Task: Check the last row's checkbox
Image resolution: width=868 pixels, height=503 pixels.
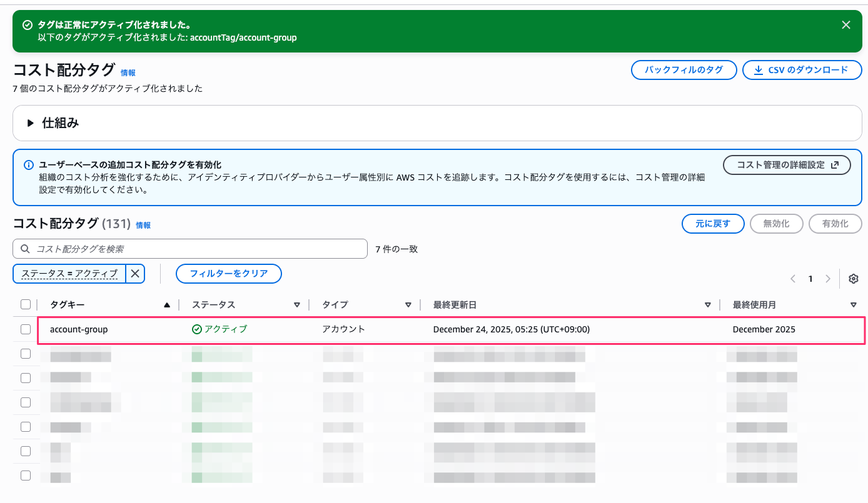Action: [x=26, y=476]
